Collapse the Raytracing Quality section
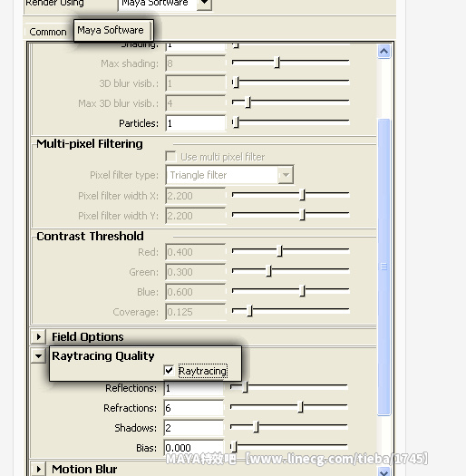 click(39, 355)
